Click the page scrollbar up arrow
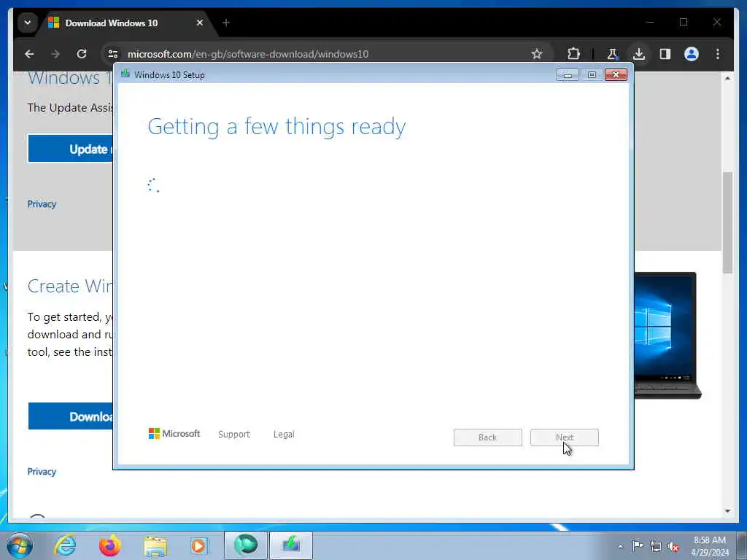Viewport: 747px width, 560px height. point(727,77)
